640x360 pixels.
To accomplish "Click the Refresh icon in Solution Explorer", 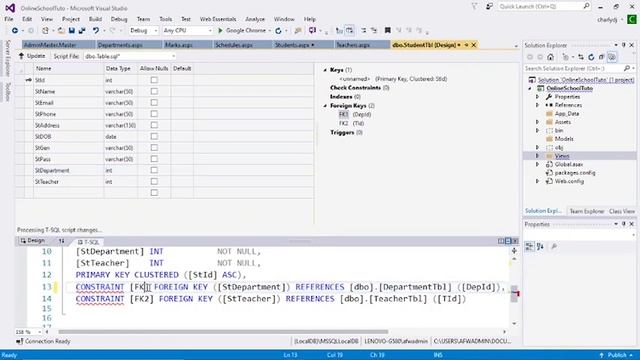I will [x=591, y=57].
